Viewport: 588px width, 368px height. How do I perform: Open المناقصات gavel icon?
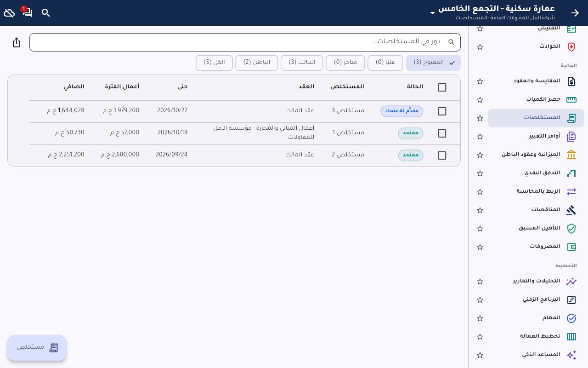[571, 210]
